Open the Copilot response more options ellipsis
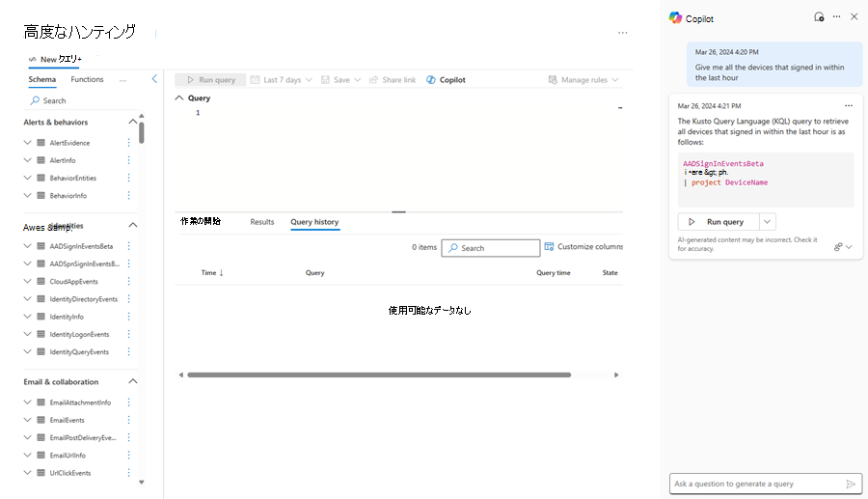Screen dimensions: 868x499 (x=849, y=106)
